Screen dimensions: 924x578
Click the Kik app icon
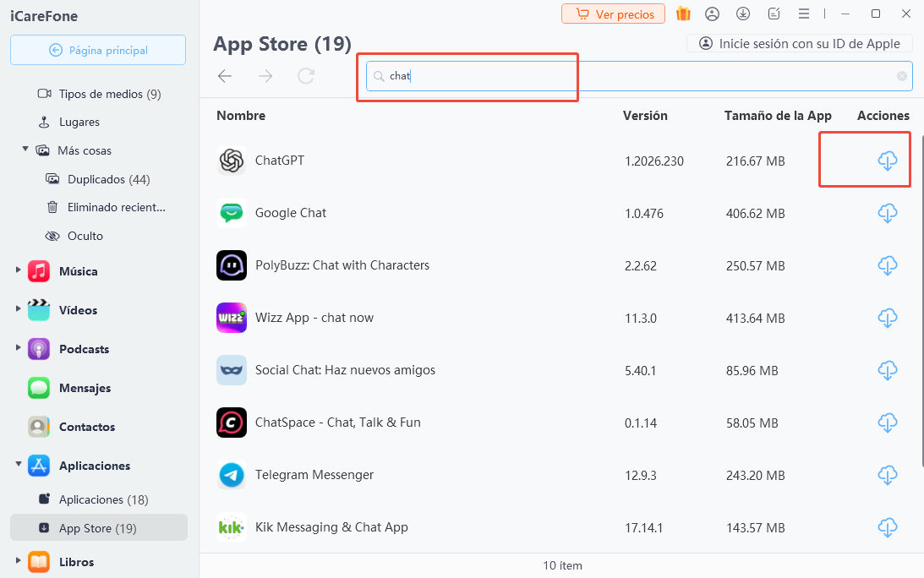[232, 527]
